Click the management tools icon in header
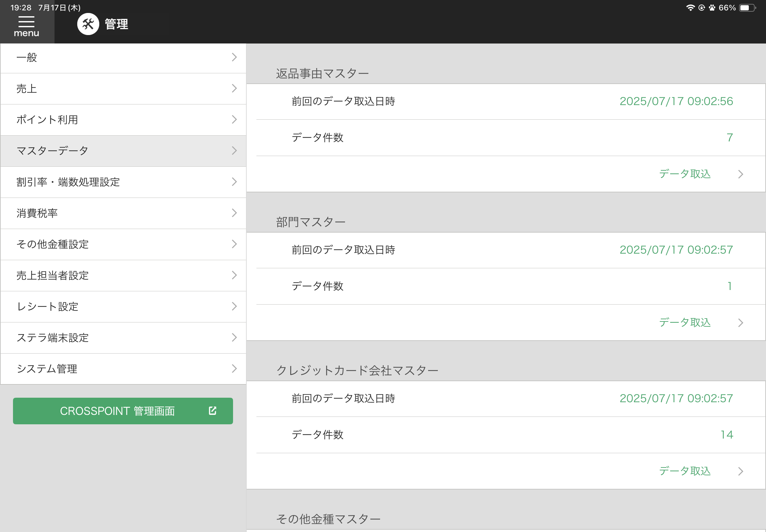 [88, 24]
